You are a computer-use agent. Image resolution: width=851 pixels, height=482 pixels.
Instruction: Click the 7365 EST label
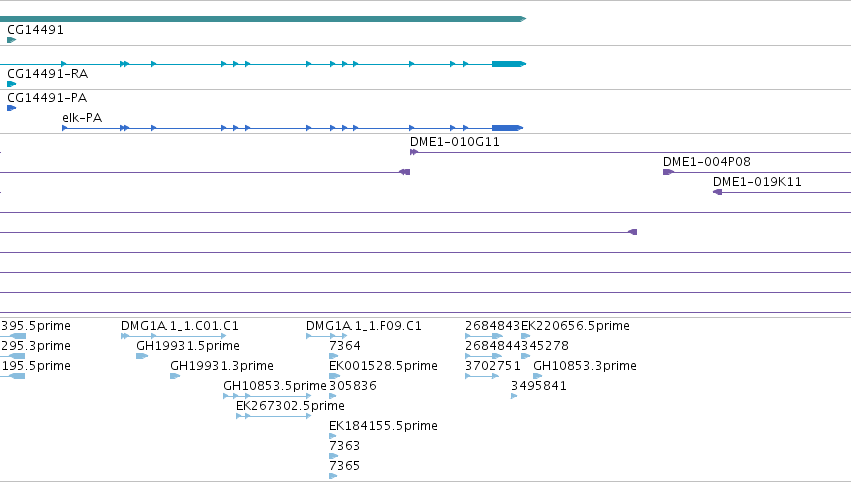(x=345, y=466)
